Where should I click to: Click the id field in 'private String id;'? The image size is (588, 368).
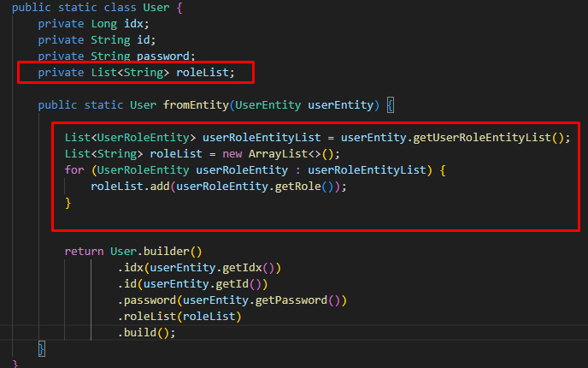coord(144,40)
